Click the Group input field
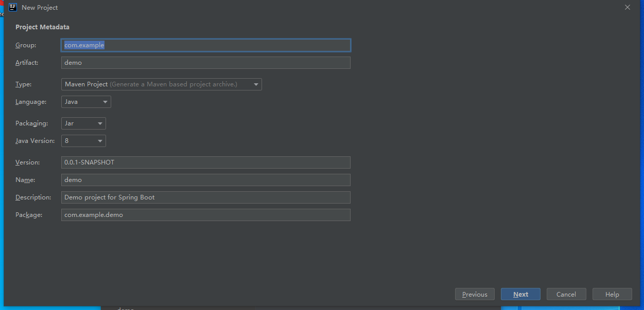This screenshot has height=310, width=644. pos(206,45)
